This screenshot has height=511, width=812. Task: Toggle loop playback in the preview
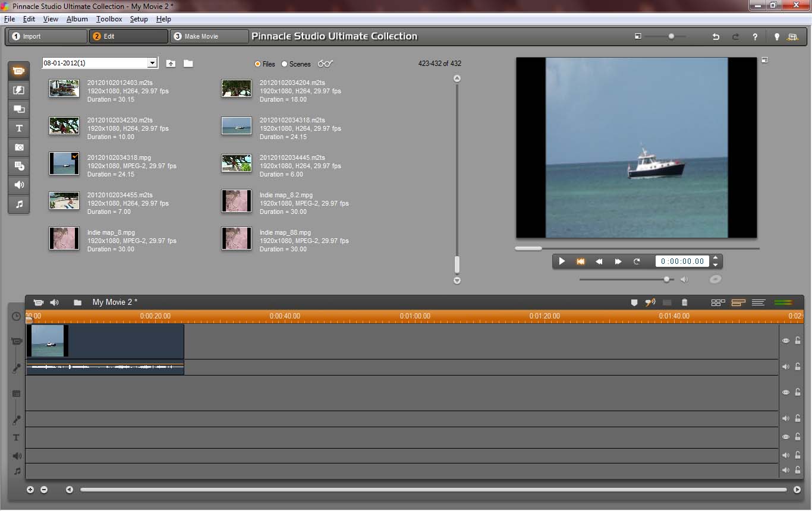(x=637, y=261)
